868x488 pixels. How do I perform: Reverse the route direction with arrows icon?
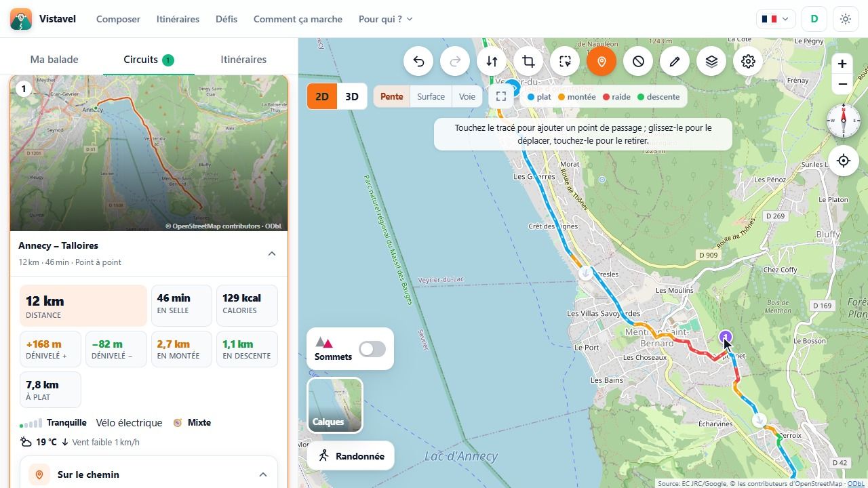(x=492, y=62)
